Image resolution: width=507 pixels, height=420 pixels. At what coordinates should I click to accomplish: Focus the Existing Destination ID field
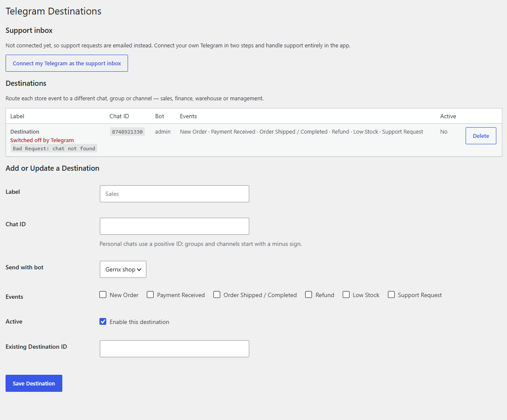174,349
